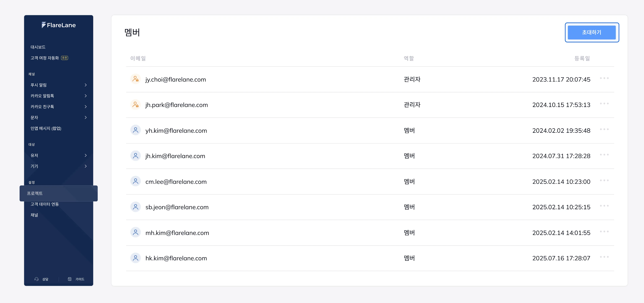Viewport: 644px width, 303px height.
Task: Select email cm.lee@flarelane.com
Action: [x=176, y=182]
